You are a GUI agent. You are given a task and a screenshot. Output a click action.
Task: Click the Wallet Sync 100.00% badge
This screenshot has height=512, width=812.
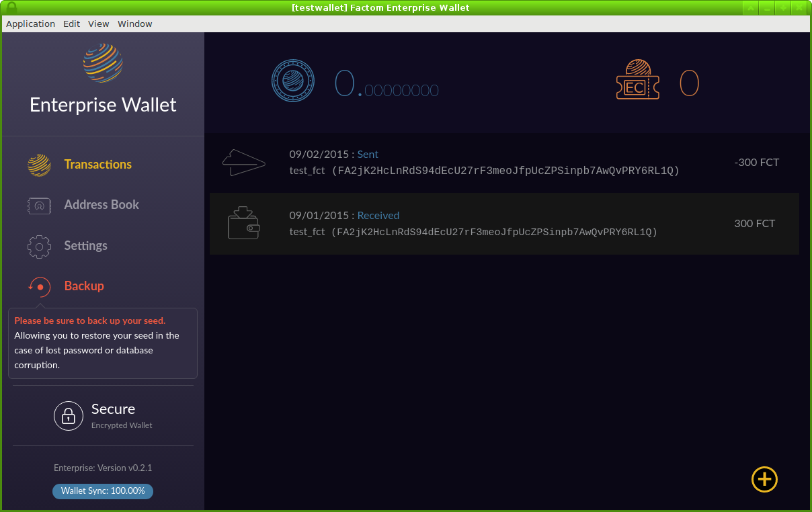coord(103,491)
